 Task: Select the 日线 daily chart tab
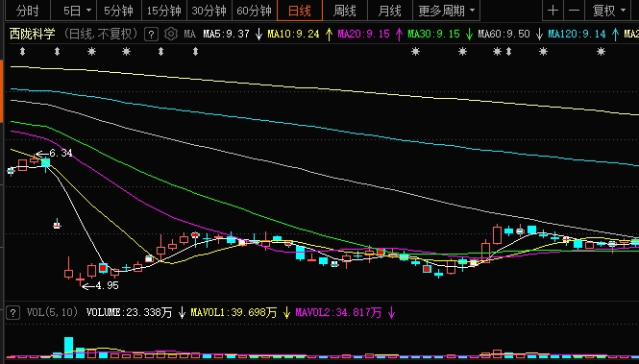pyautogui.click(x=300, y=11)
